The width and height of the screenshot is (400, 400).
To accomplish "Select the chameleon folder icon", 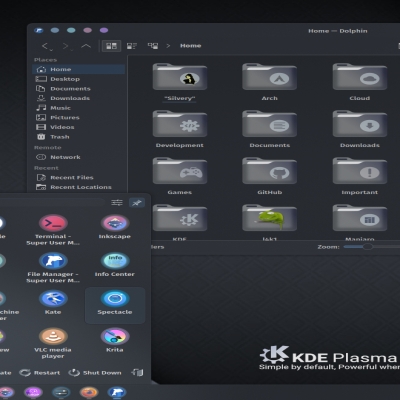I will [x=269, y=218].
